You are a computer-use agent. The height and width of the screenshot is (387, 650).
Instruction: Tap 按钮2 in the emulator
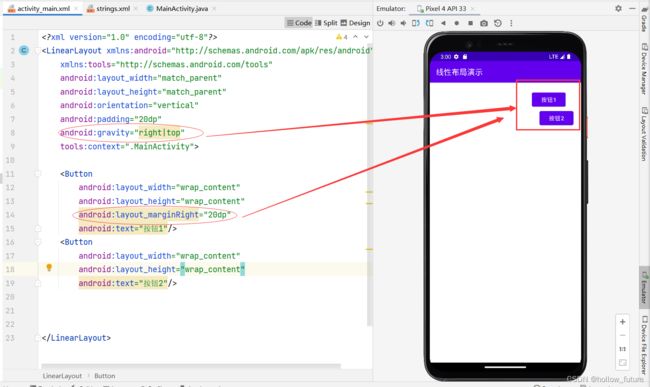(x=556, y=118)
